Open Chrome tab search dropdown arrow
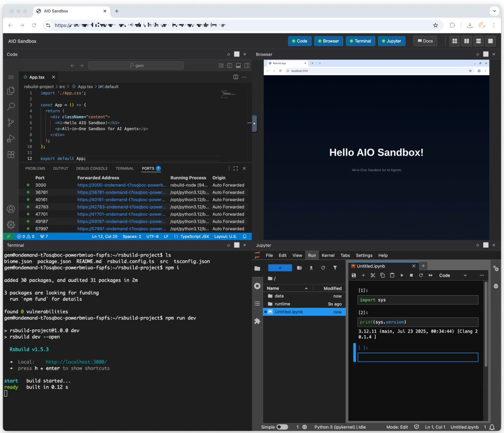This screenshot has height=433, width=504. tap(494, 11)
